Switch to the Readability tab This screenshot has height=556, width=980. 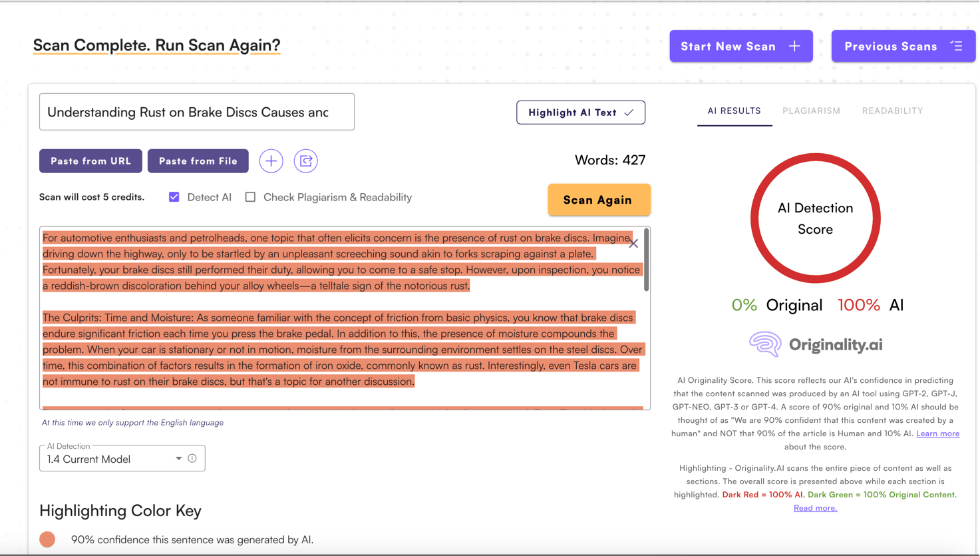pyautogui.click(x=892, y=111)
